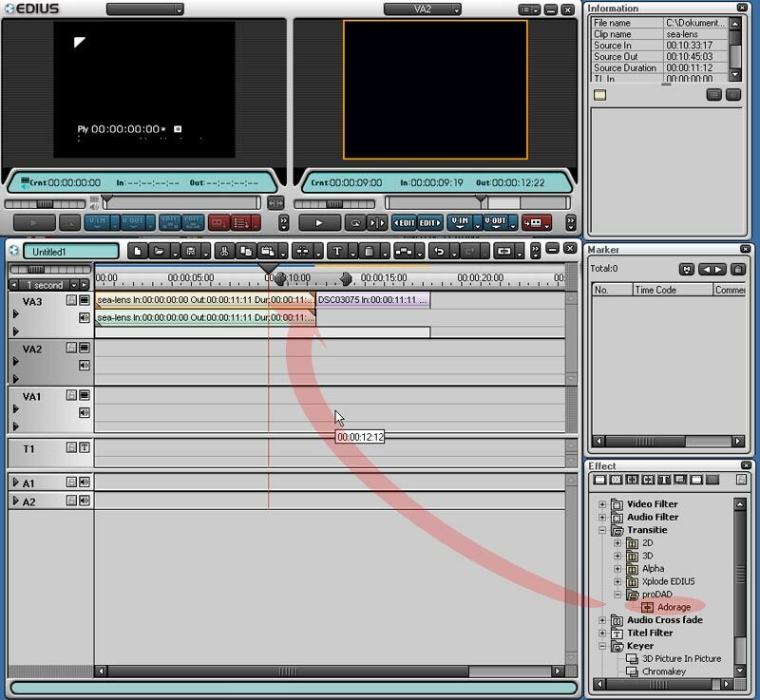The image size is (760, 700).
Task: Toggle VA1 track audio speaker mute
Action: [85, 413]
